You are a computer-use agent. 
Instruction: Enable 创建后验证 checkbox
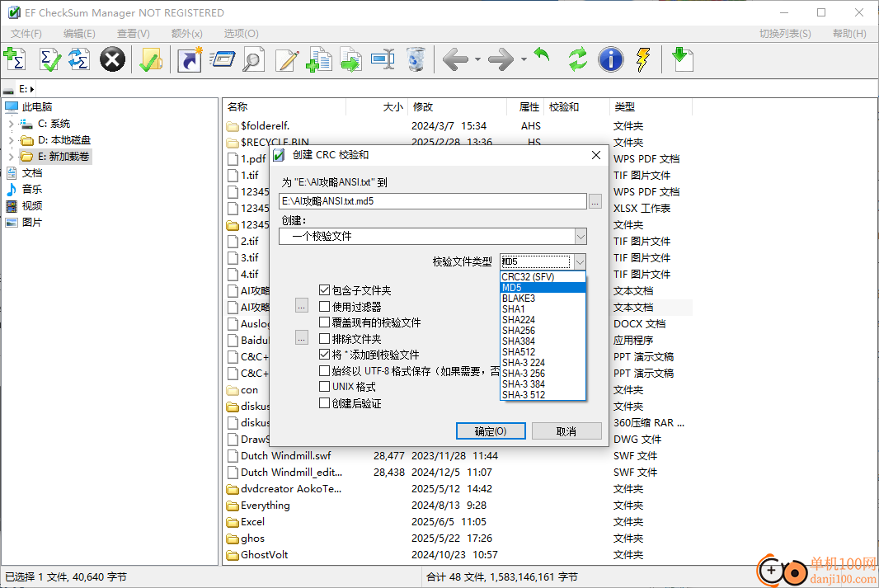tap(324, 403)
